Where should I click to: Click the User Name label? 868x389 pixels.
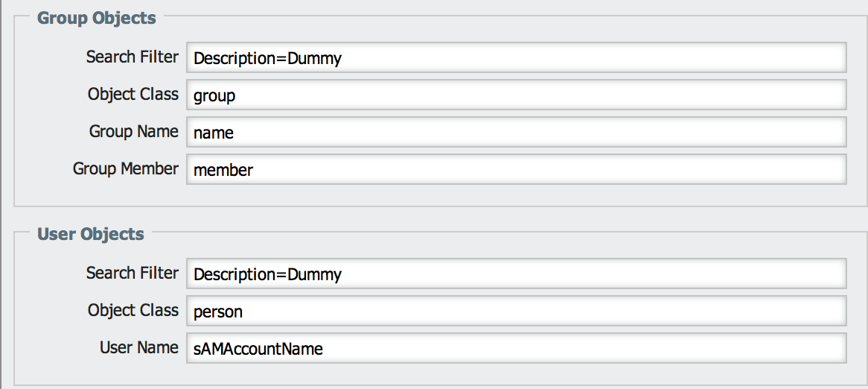tap(138, 347)
